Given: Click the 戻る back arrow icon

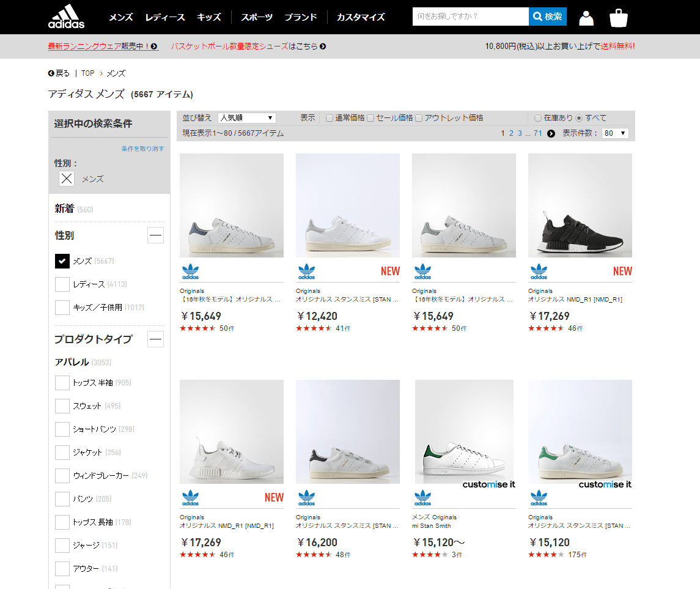Looking at the screenshot, I should tap(51, 73).
